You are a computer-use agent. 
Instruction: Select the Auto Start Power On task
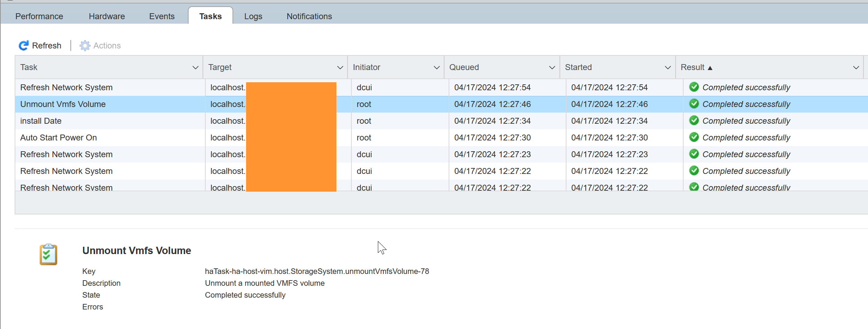(x=441, y=138)
